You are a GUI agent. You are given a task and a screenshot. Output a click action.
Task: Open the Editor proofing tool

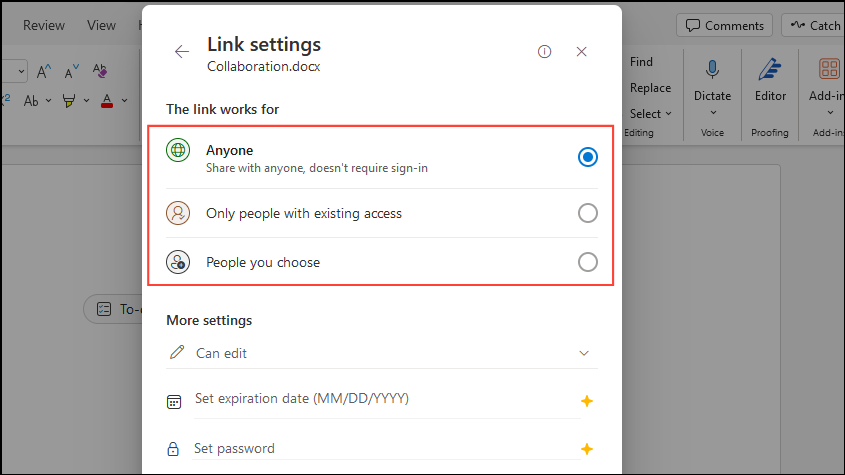click(x=770, y=69)
